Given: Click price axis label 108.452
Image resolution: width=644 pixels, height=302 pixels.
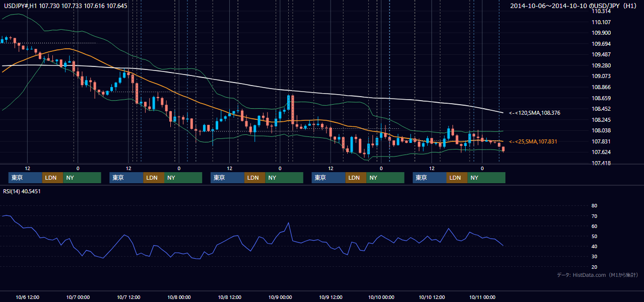Looking at the screenshot, I should pos(601,109).
